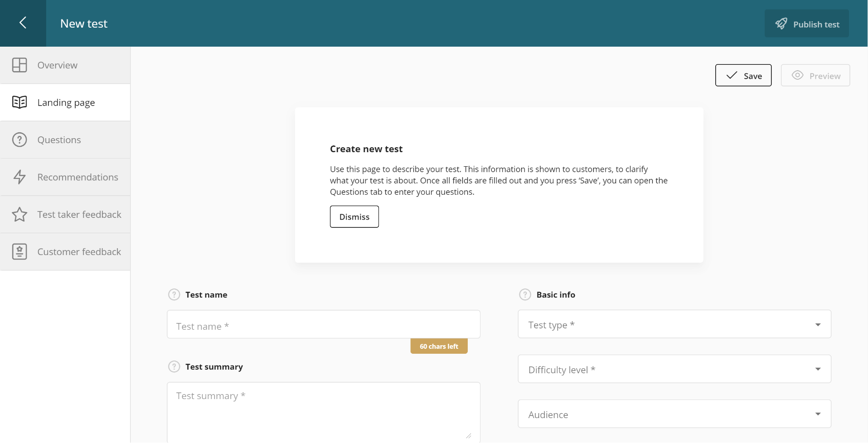868x443 pixels.
Task: Click the Preview eye button
Action: (x=815, y=76)
